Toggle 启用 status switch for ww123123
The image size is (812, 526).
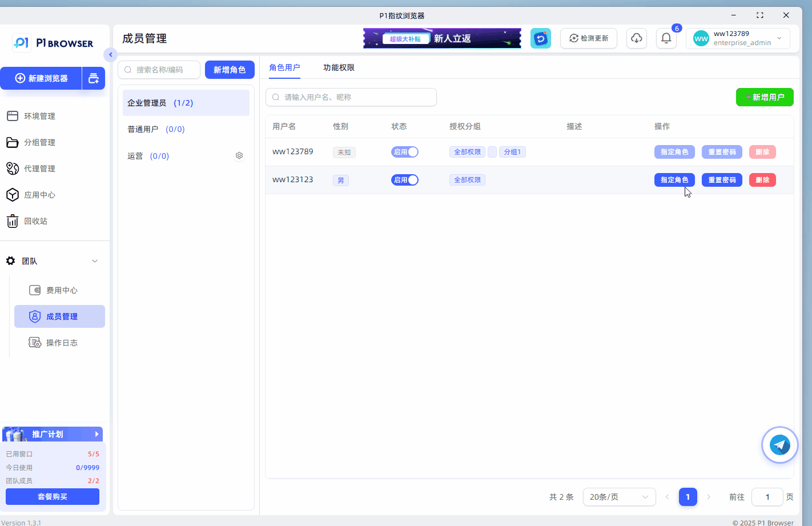pos(405,180)
